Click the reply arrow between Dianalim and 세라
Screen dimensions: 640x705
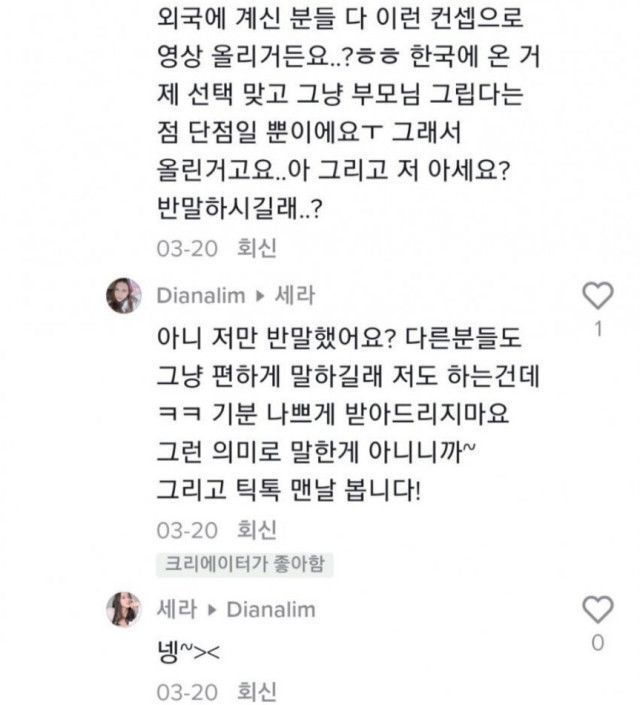[263, 296]
